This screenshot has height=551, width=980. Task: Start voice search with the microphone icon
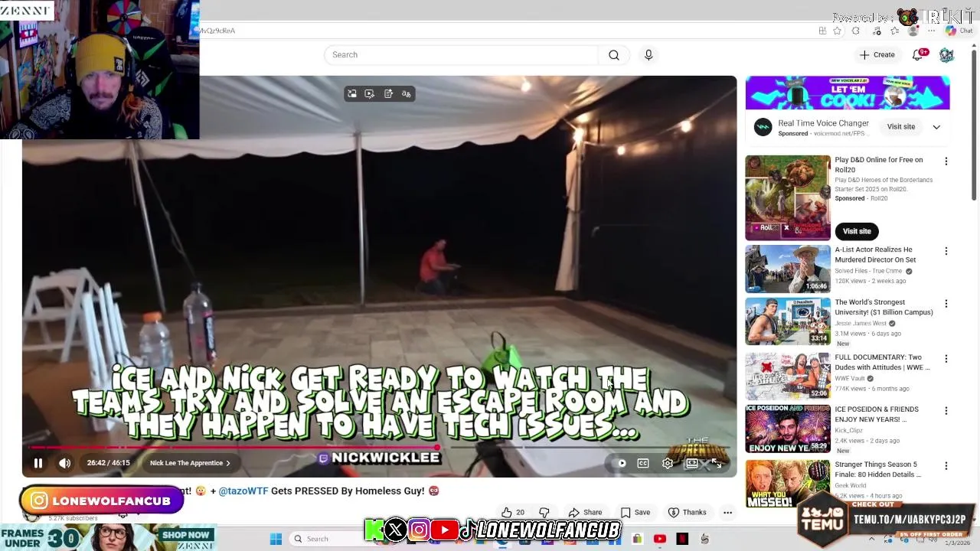click(x=648, y=55)
